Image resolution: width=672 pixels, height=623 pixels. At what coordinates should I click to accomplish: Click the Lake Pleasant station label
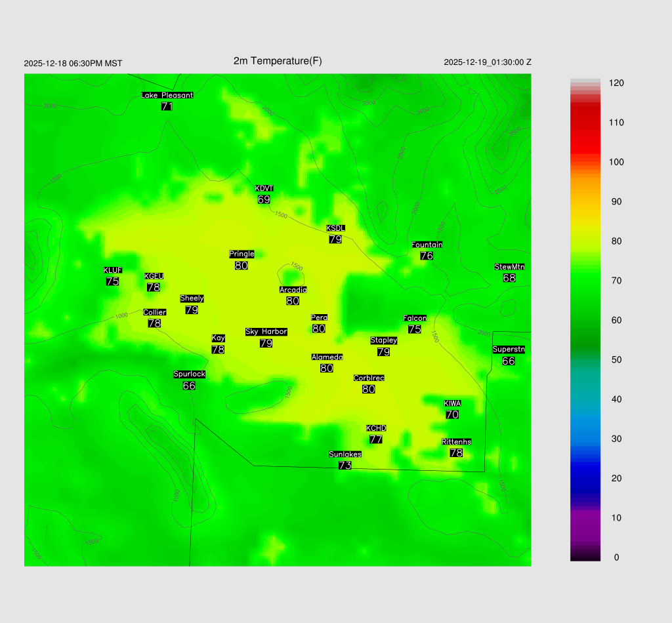[167, 95]
